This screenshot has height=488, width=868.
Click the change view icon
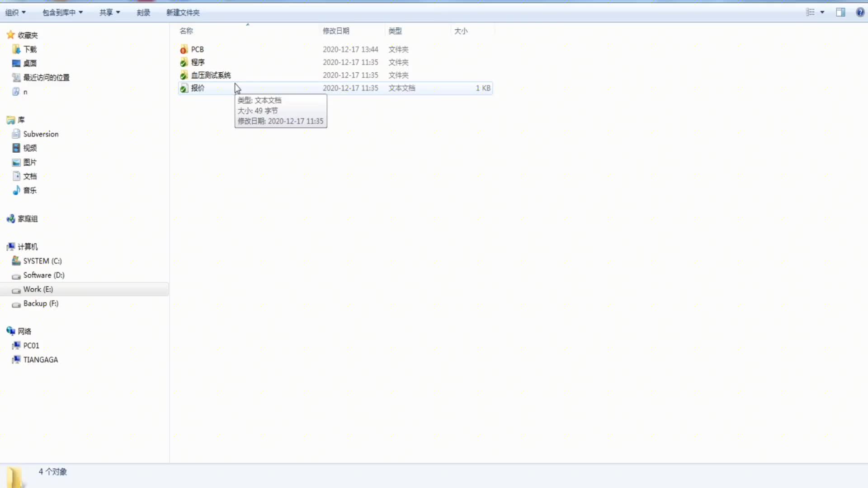click(810, 12)
